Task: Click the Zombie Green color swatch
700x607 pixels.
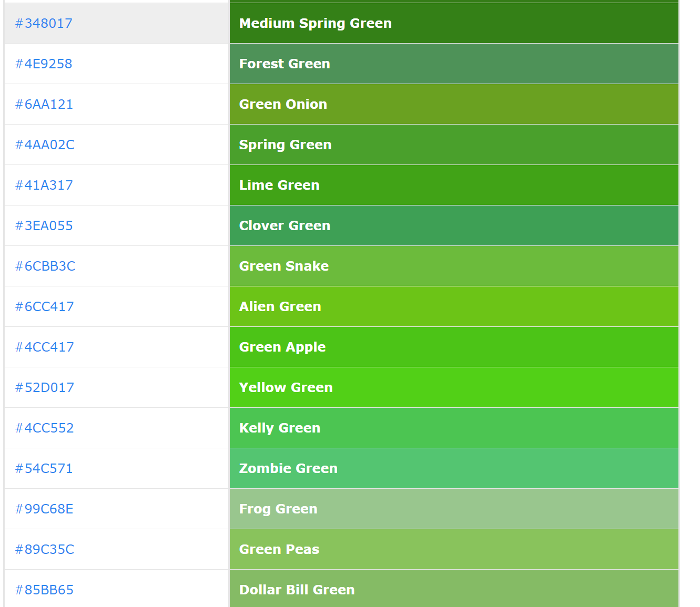Action: (453, 468)
